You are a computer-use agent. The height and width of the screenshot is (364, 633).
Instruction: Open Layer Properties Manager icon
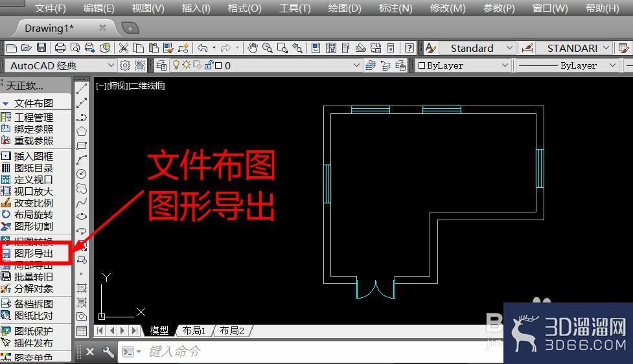tap(161, 65)
